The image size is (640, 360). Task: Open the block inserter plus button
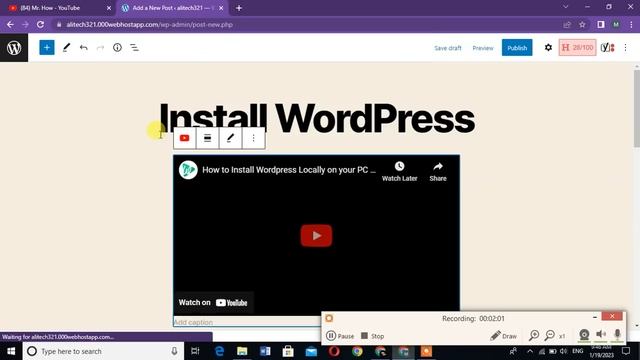coord(47,48)
